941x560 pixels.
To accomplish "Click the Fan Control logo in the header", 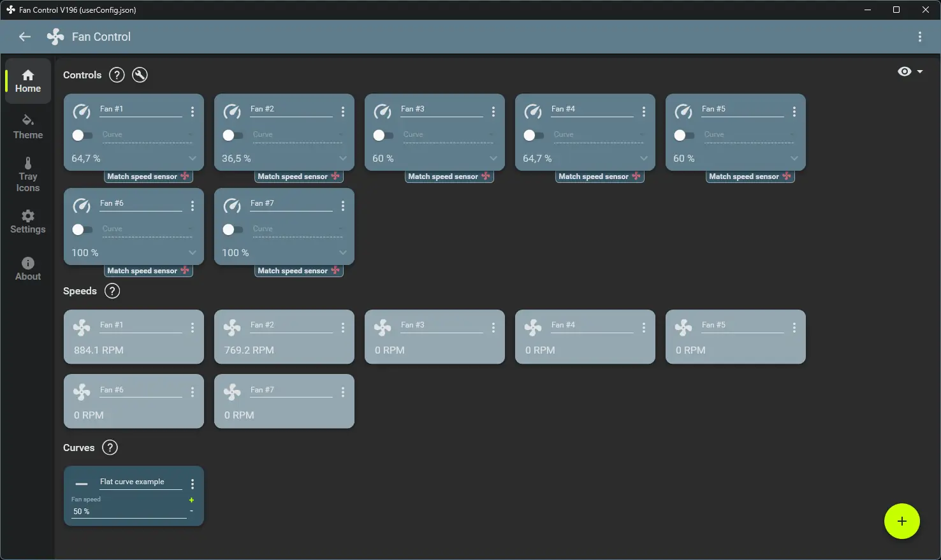I will pyautogui.click(x=55, y=37).
